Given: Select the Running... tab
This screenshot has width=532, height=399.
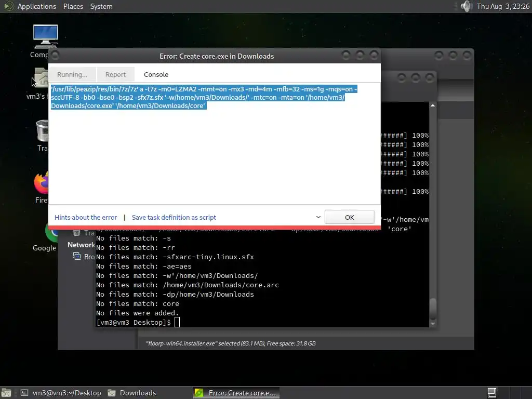Looking at the screenshot, I should (x=72, y=74).
